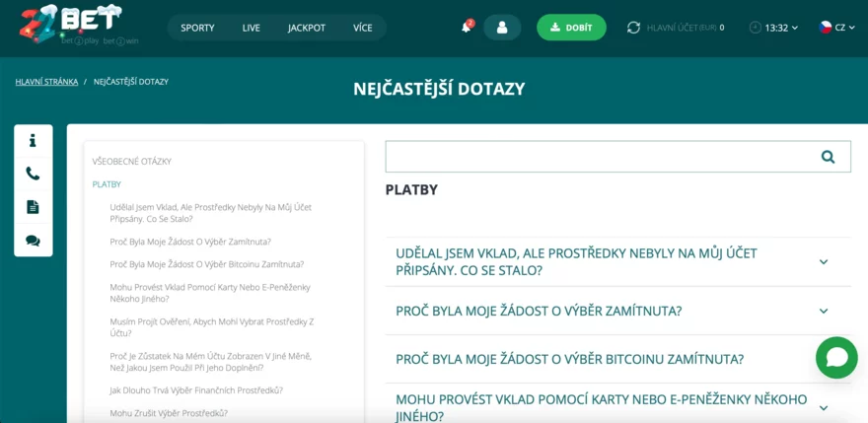The height and width of the screenshot is (423, 868).
Task: Click the chat bubbles sidebar icon
Action: (x=33, y=241)
